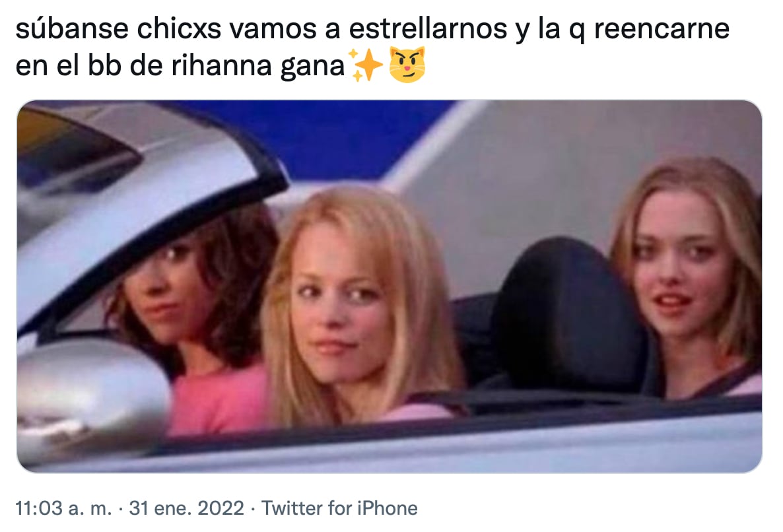Select the word chicxs in the tweet text
The image size is (783, 532).
179,28
